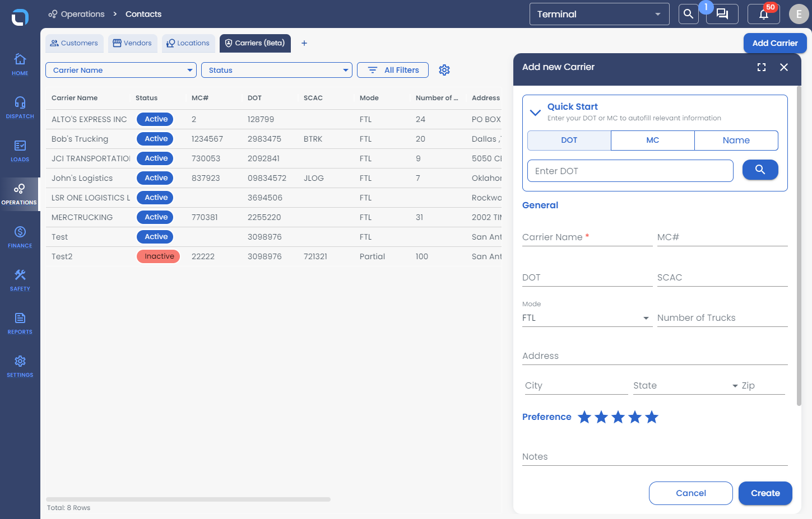Expand the Status filter dropdown

276,70
